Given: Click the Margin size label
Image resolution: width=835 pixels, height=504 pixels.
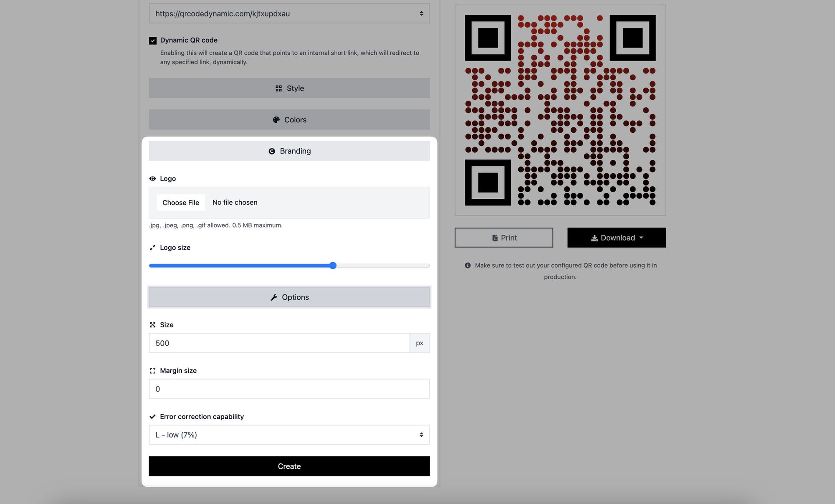Looking at the screenshot, I should (x=178, y=371).
